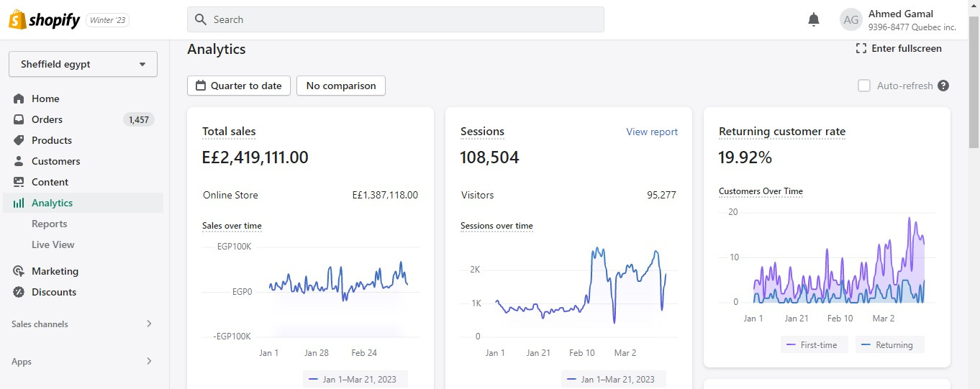Open the notifications bell
The image size is (980, 389).
coord(814,19)
